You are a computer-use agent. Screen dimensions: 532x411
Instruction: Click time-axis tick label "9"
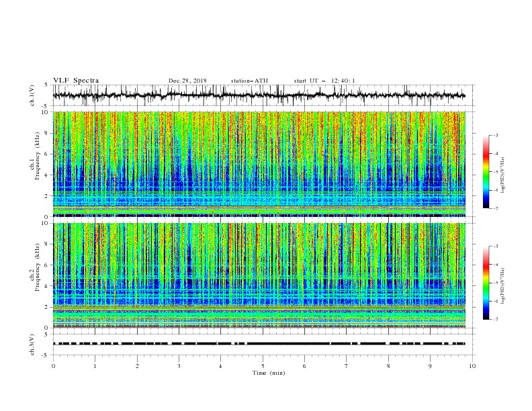[430, 366]
